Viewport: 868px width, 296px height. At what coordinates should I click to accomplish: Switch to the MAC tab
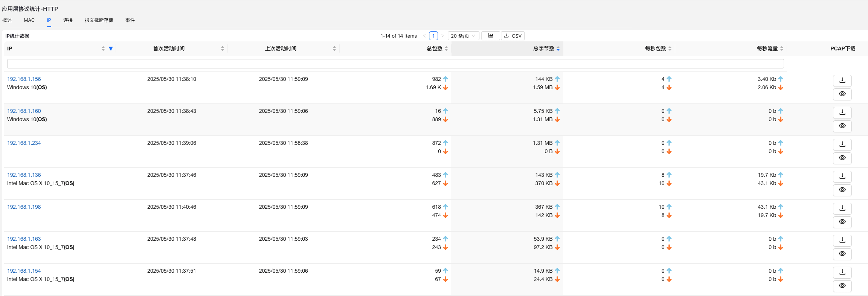(29, 20)
